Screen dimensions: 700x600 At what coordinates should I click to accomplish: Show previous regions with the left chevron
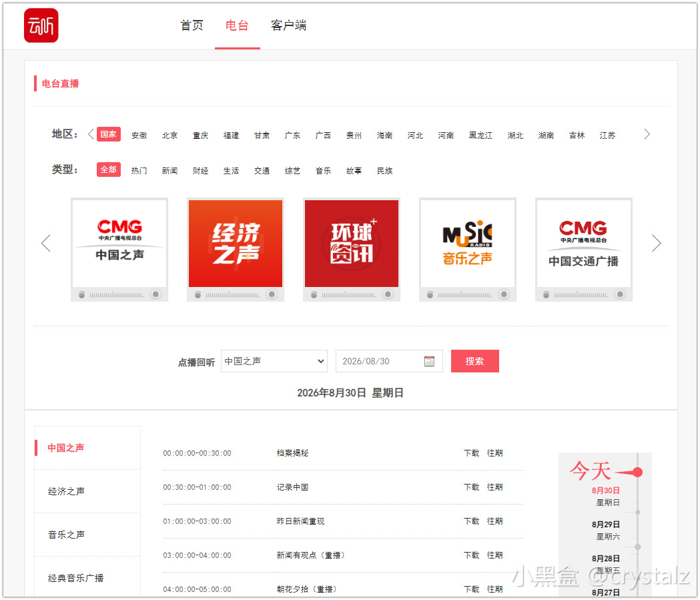[x=91, y=134]
